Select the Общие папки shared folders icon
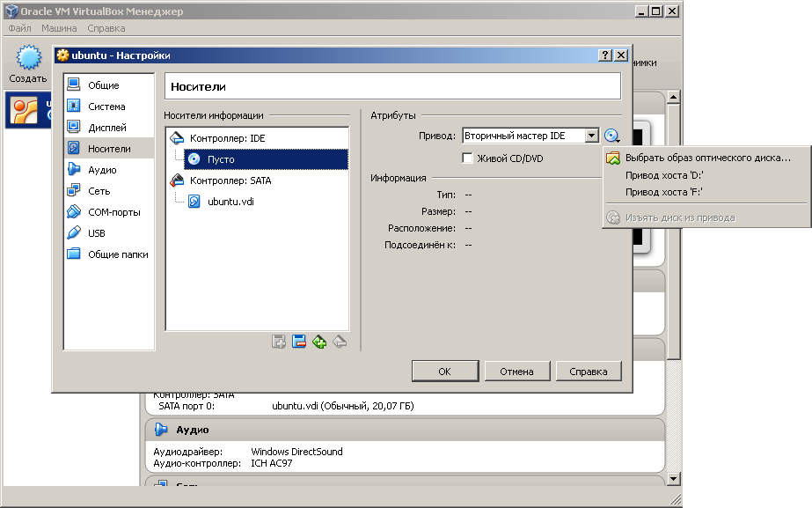The height and width of the screenshot is (508, 812). (74, 254)
